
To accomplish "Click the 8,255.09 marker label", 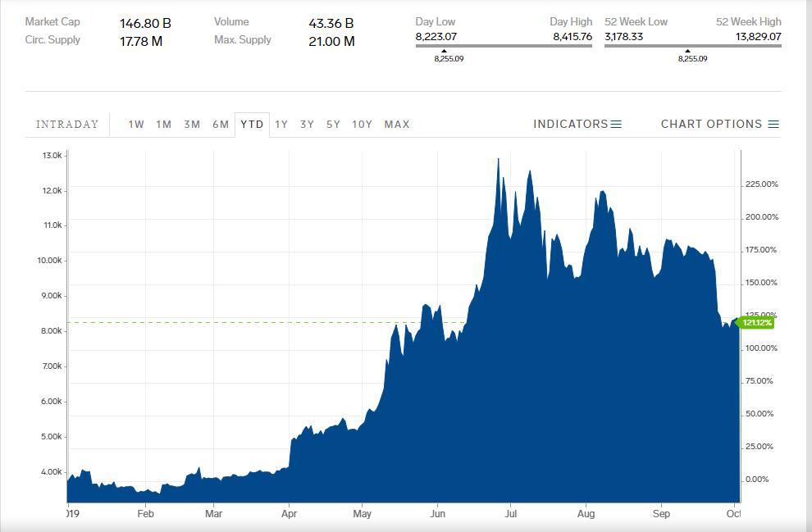I will (449, 58).
